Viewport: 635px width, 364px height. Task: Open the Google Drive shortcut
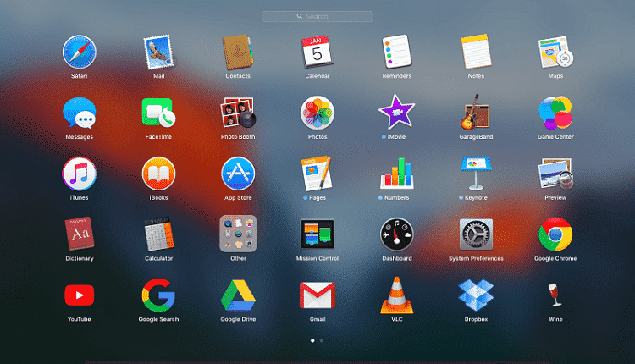coord(238,295)
